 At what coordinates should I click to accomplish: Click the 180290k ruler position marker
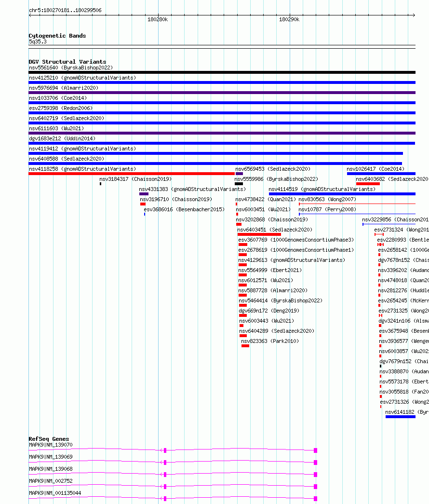(x=289, y=20)
